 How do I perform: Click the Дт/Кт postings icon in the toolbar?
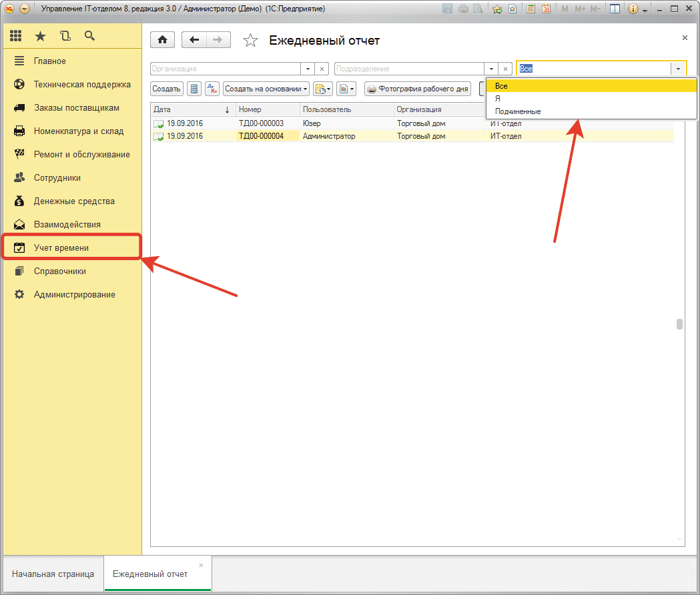click(212, 89)
